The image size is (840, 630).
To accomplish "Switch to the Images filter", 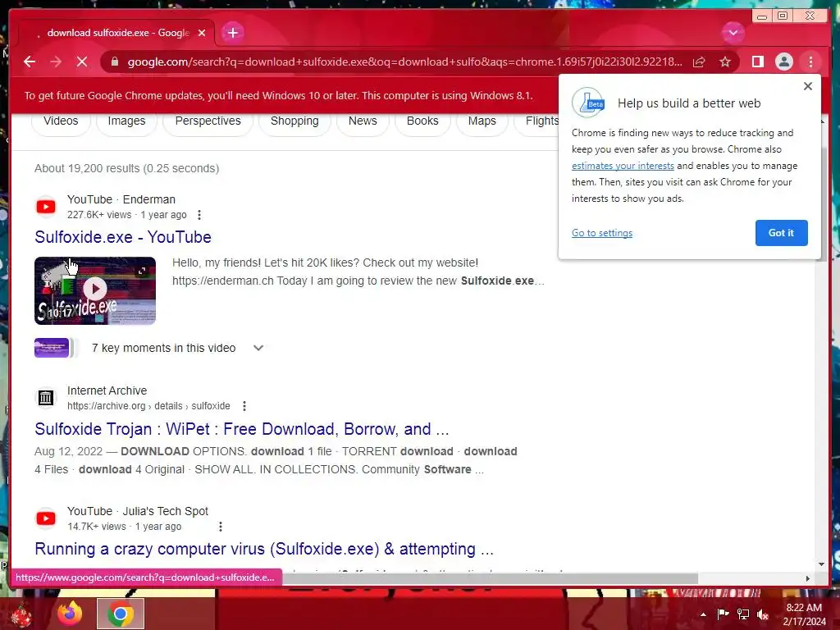I will pyautogui.click(x=126, y=121).
